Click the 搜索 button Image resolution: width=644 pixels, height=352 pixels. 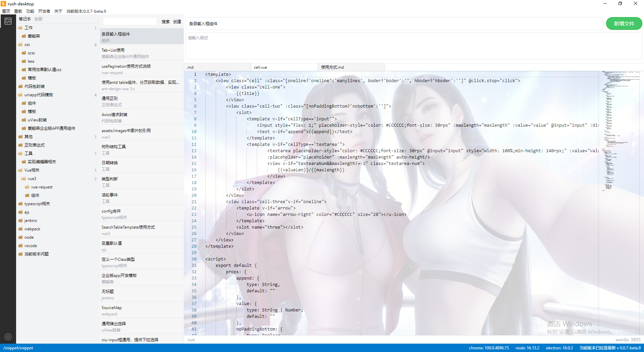(x=166, y=22)
